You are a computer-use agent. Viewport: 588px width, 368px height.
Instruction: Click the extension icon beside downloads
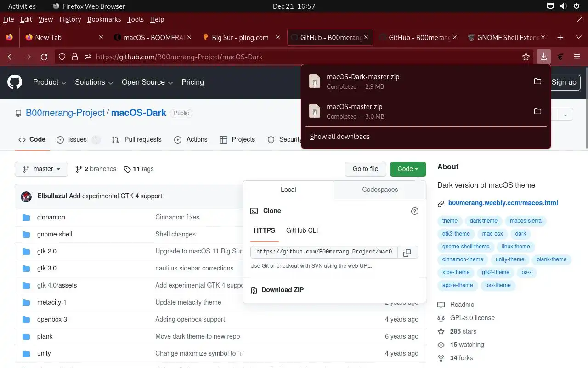[560, 57]
